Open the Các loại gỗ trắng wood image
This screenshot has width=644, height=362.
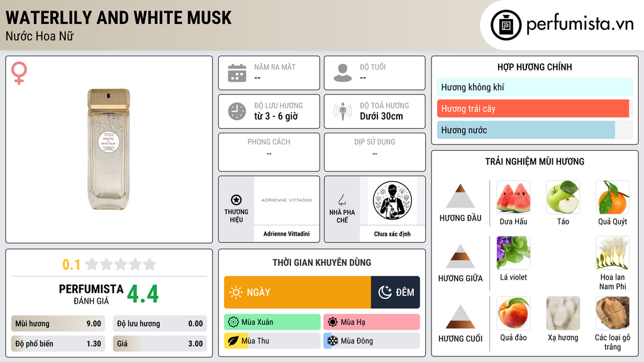tap(613, 313)
